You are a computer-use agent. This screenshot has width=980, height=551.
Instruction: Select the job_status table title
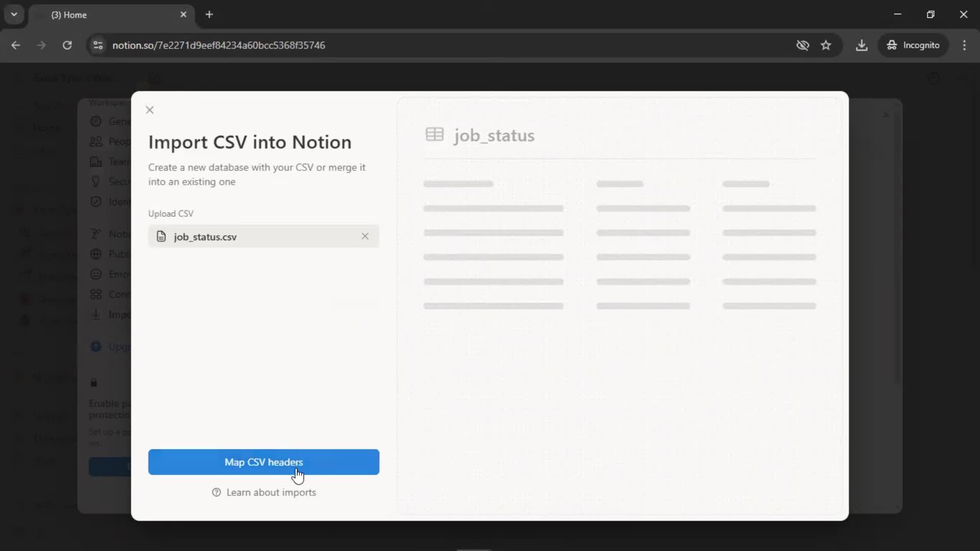point(494,135)
